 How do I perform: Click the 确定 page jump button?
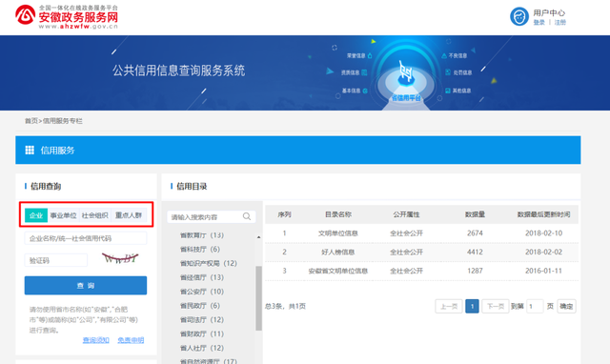coord(566,307)
